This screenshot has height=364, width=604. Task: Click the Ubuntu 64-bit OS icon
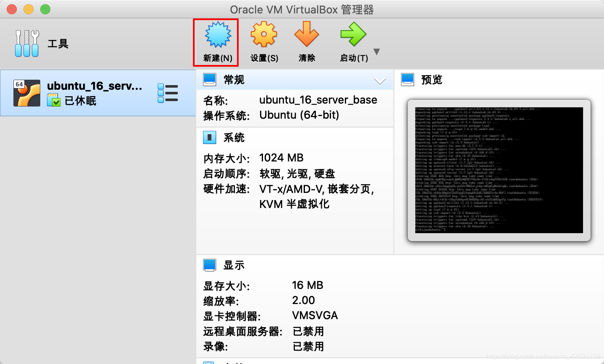click(27, 93)
